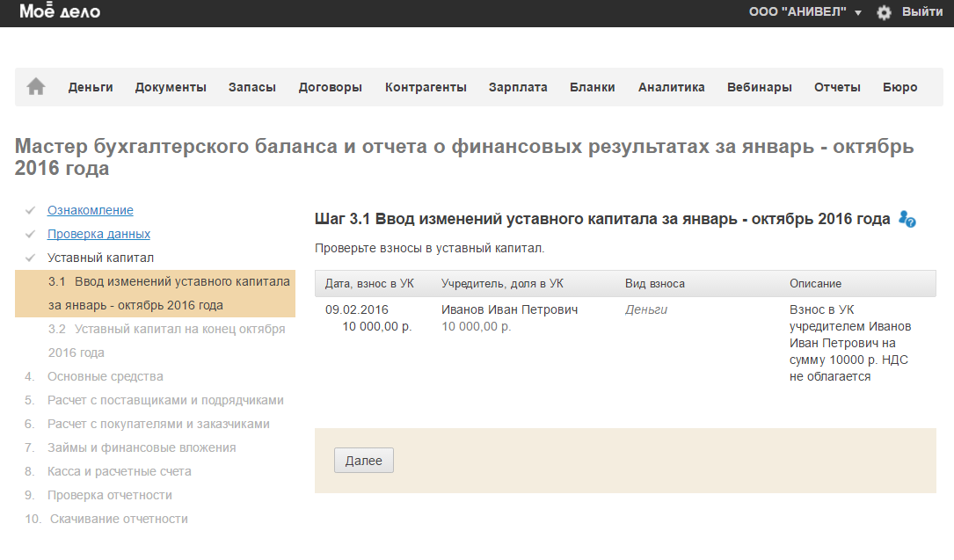The height and width of the screenshot is (560, 954).
Task: Click step 4 Основные средства
Action: pyautogui.click(x=105, y=376)
